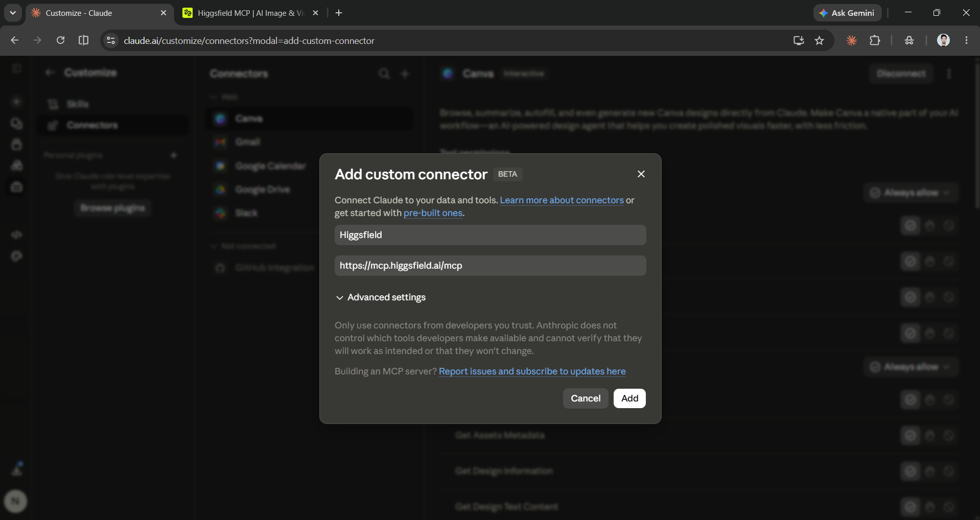Select the Gmail connector
980x520 pixels.
(311, 142)
